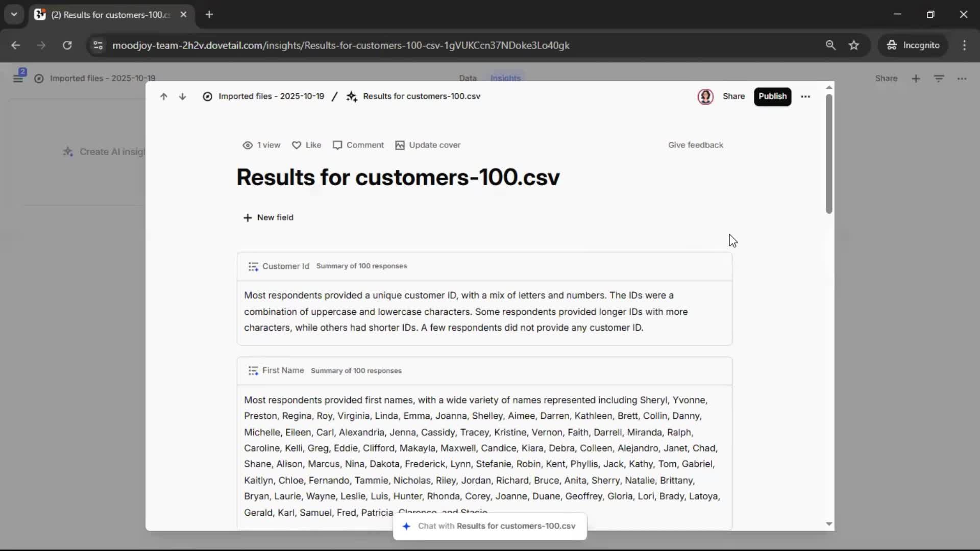980x551 pixels.
Task: Open the three-dot menu beside Publish
Action: click(805, 96)
